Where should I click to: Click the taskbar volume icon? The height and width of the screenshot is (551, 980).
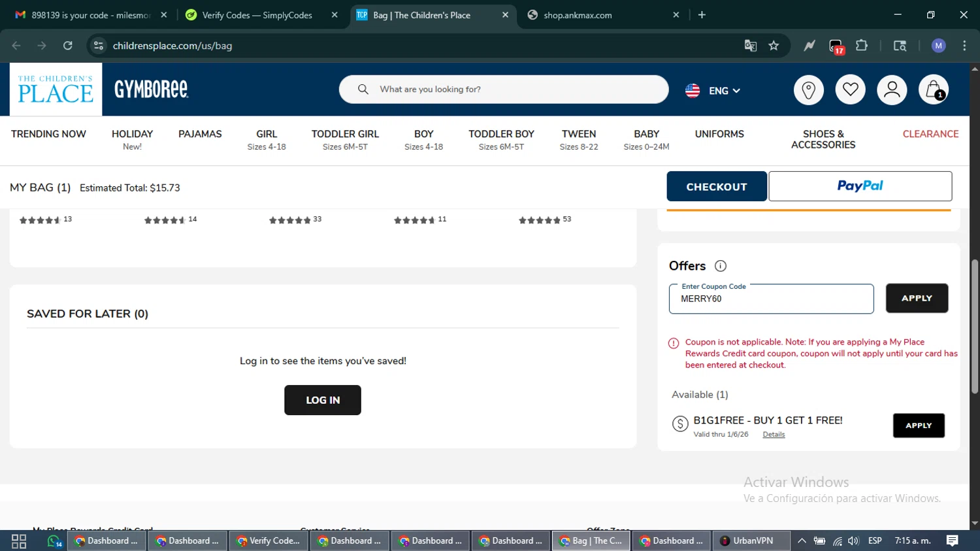(853, 541)
